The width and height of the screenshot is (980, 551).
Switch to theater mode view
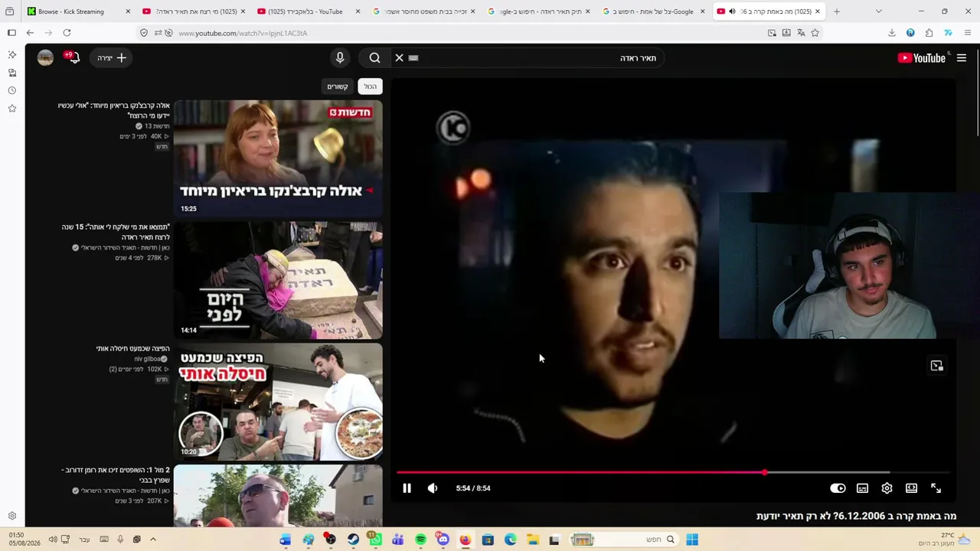pyautogui.click(x=911, y=488)
